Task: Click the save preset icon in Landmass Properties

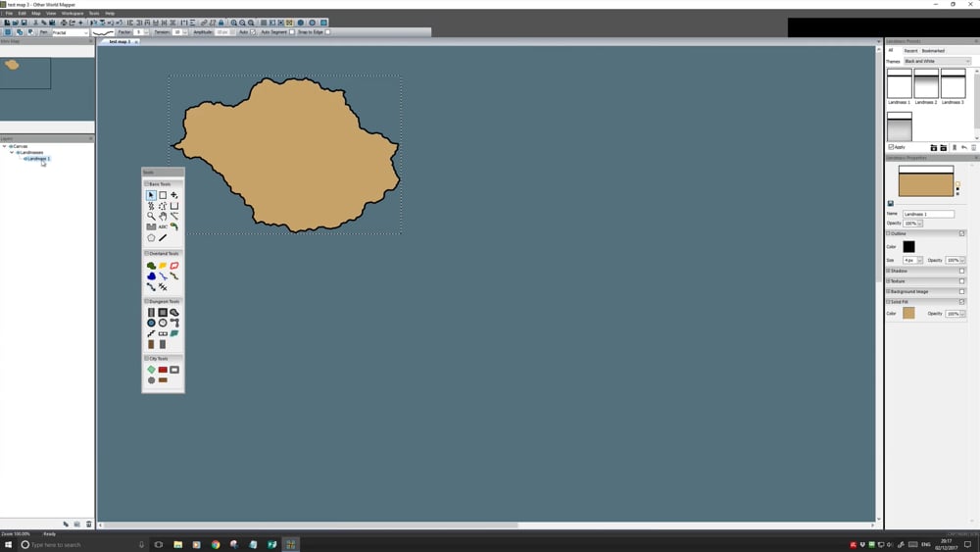Action: (x=891, y=203)
